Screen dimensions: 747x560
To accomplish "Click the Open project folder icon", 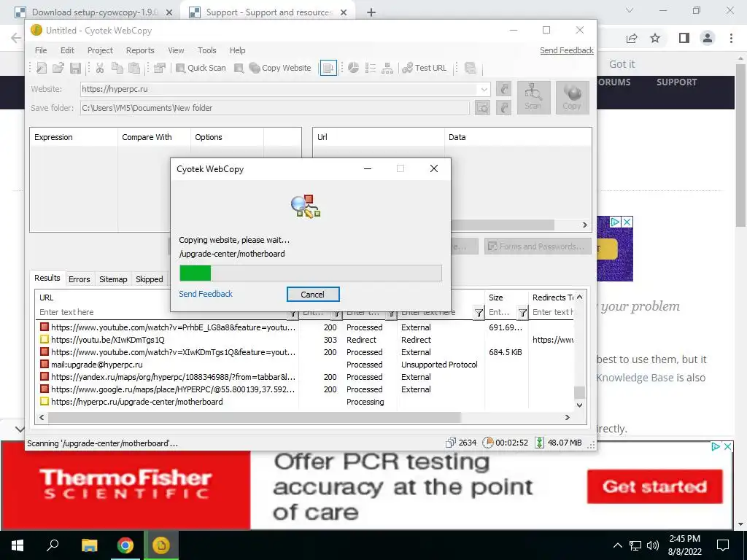I will tap(58, 68).
